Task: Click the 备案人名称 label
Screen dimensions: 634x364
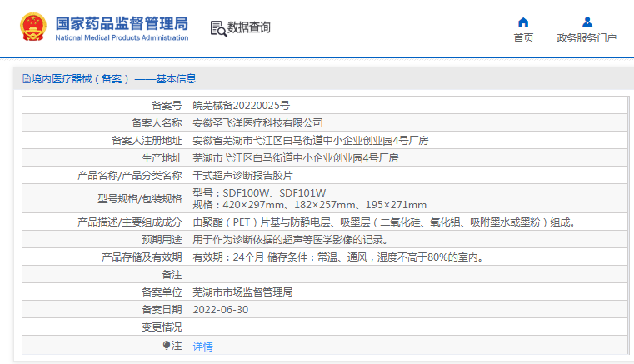Action: coord(157,123)
